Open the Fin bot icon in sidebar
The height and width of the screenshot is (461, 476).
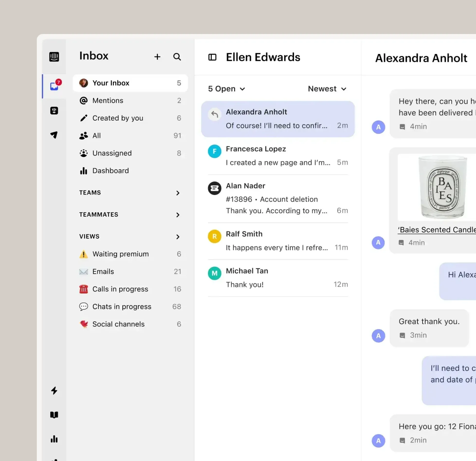(54, 111)
